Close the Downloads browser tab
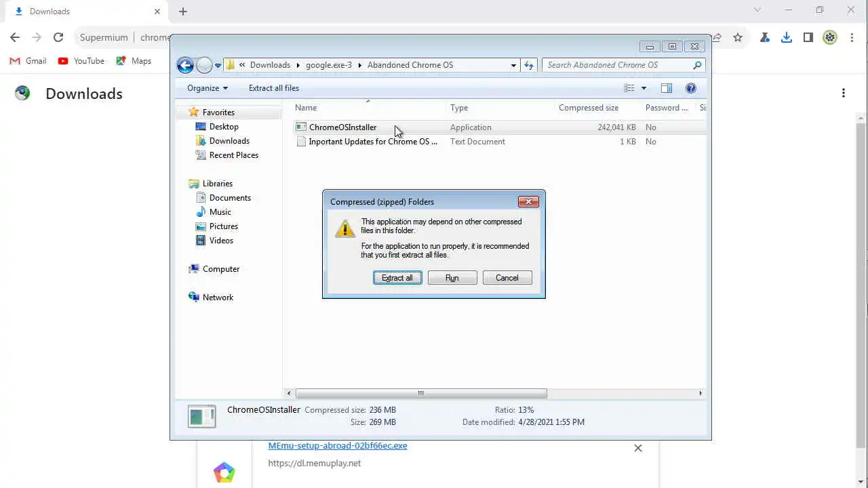This screenshot has height=488, width=868. pyautogui.click(x=157, y=12)
